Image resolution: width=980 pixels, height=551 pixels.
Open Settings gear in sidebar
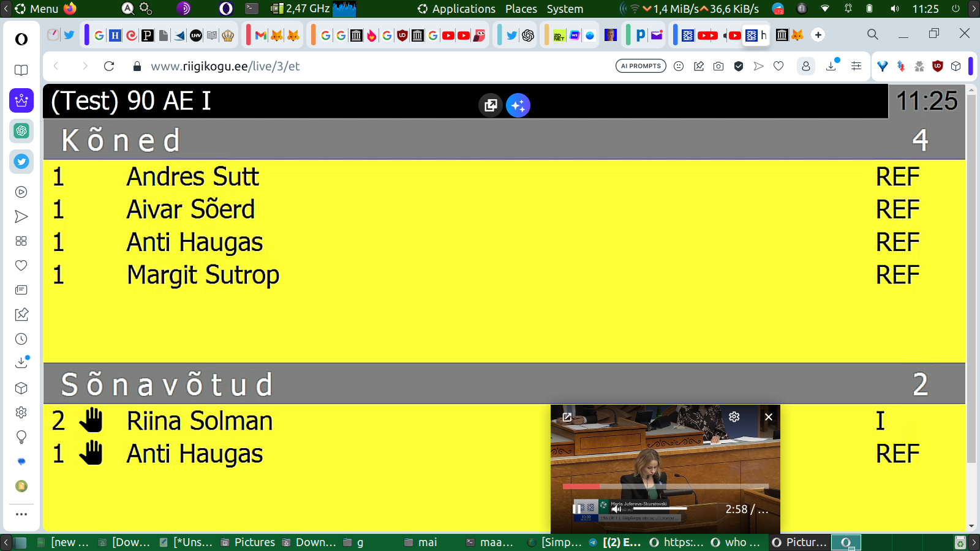coord(21,413)
